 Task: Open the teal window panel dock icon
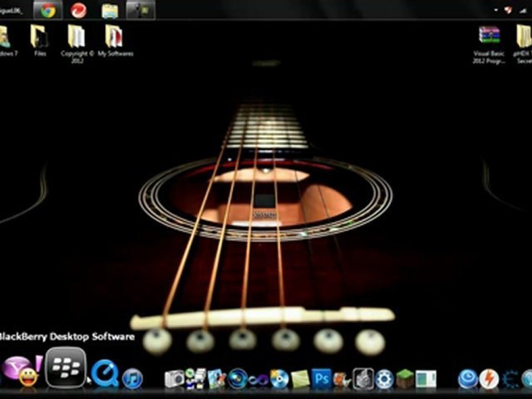[426, 379]
